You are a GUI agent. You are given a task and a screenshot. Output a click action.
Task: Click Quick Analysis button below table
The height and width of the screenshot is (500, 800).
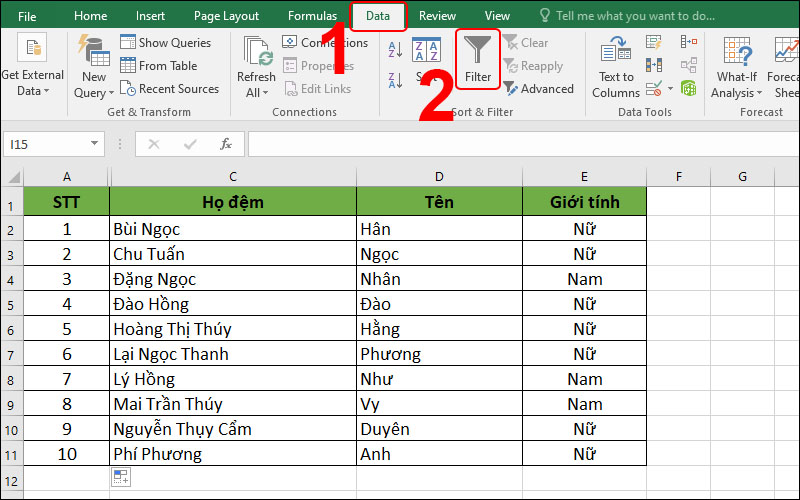[x=121, y=477]
